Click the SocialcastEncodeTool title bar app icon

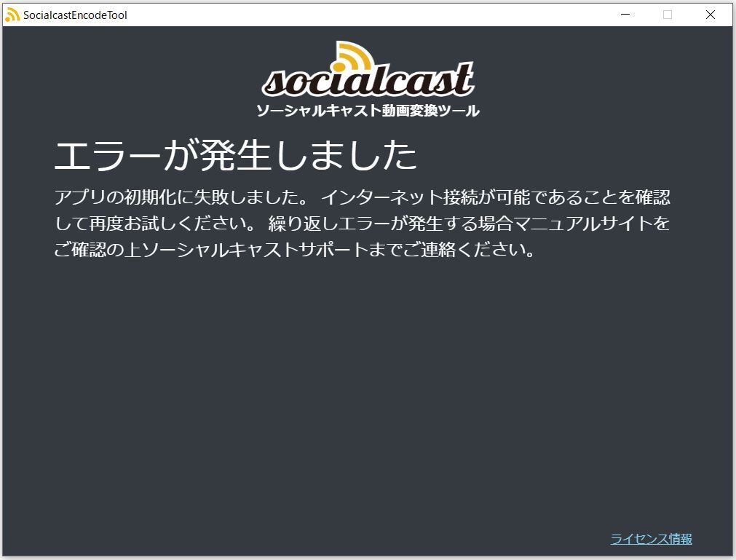coord(12,15)
